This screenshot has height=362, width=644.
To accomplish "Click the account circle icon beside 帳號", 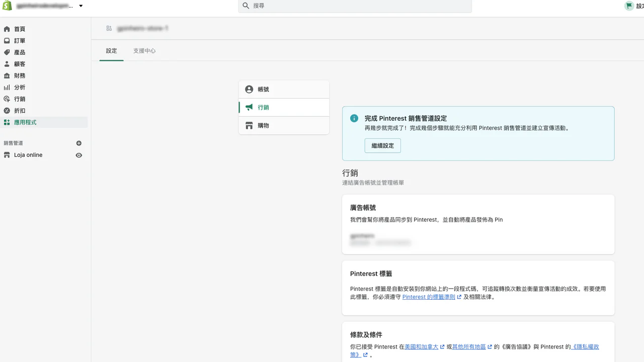I will 249,89.
